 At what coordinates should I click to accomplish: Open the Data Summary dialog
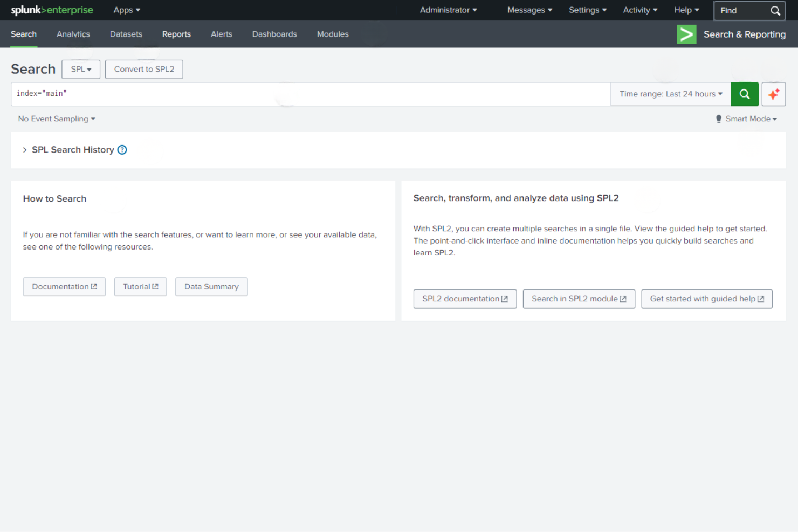[211, 286]
